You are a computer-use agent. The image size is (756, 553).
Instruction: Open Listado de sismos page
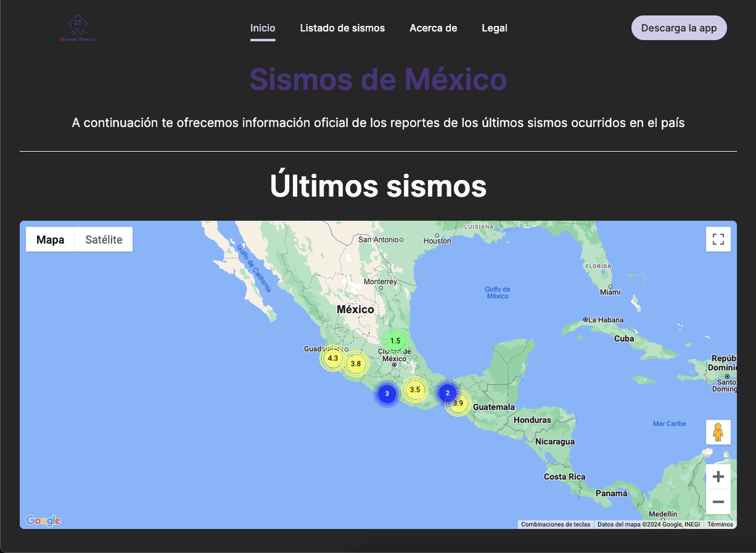click(x=342, y=28)
